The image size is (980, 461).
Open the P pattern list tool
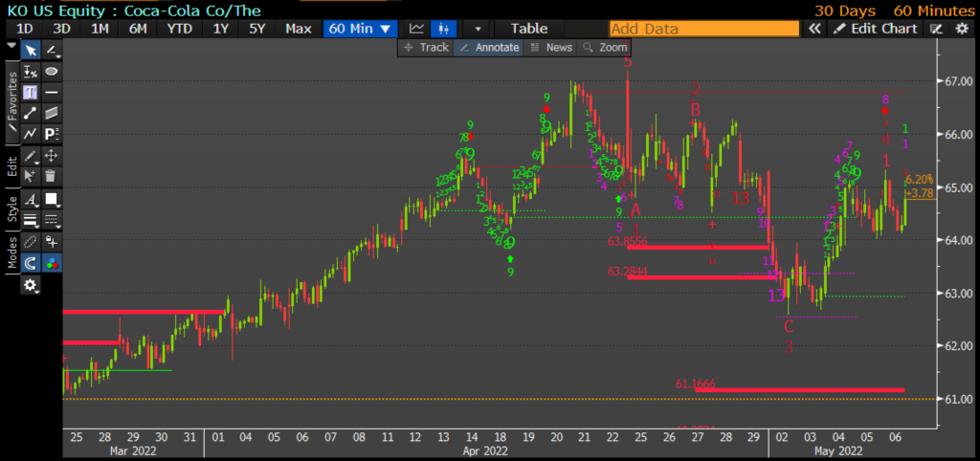coord(52,134)
